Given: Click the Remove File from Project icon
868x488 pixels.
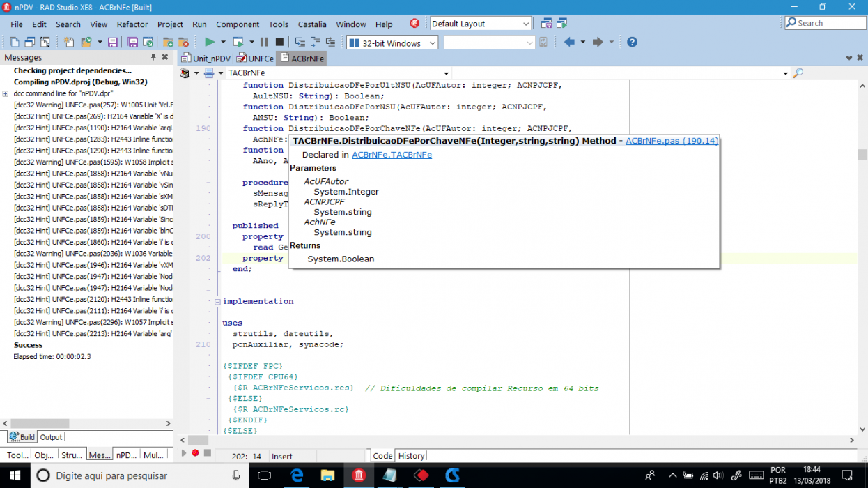Looking at the screenshot, I should point(183,43).
